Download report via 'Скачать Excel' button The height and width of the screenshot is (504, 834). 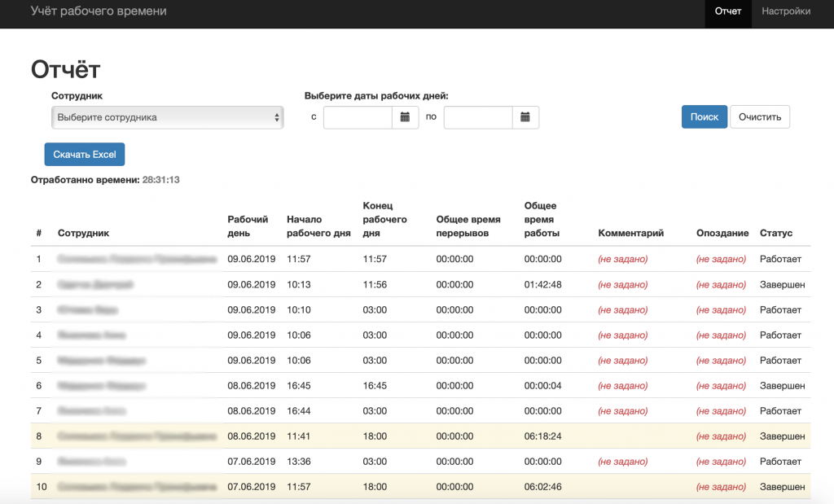click(x=85, y=155)
